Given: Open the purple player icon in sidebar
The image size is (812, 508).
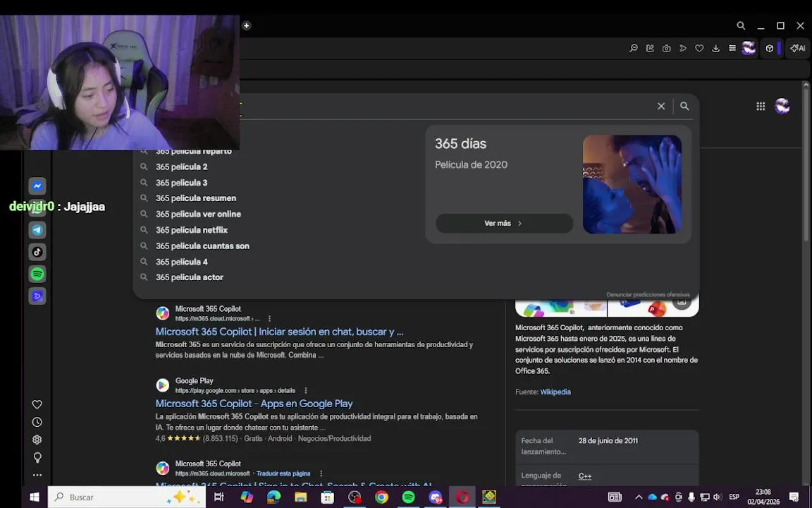Looking at the screenshot, I should coord(37,296).
